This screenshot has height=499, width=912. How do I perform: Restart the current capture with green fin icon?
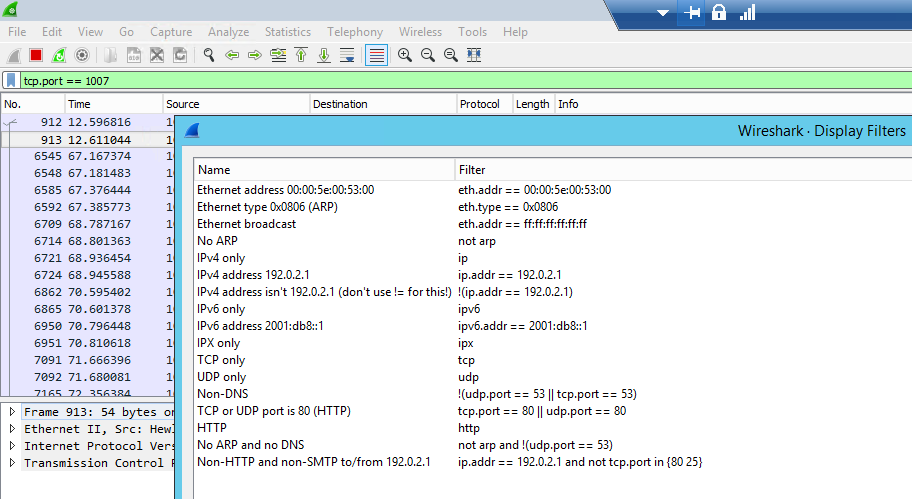[59, 55]
